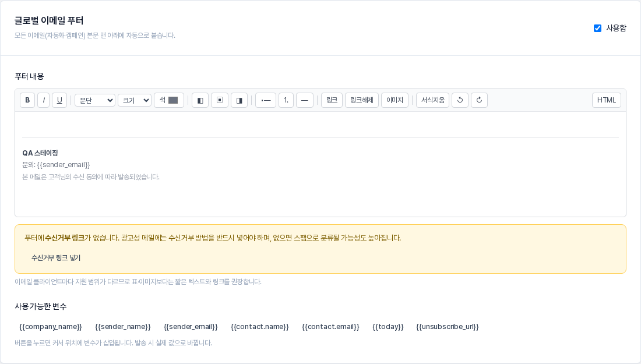Click the 링크 button

pyautogui.click(x=332, y=100)
